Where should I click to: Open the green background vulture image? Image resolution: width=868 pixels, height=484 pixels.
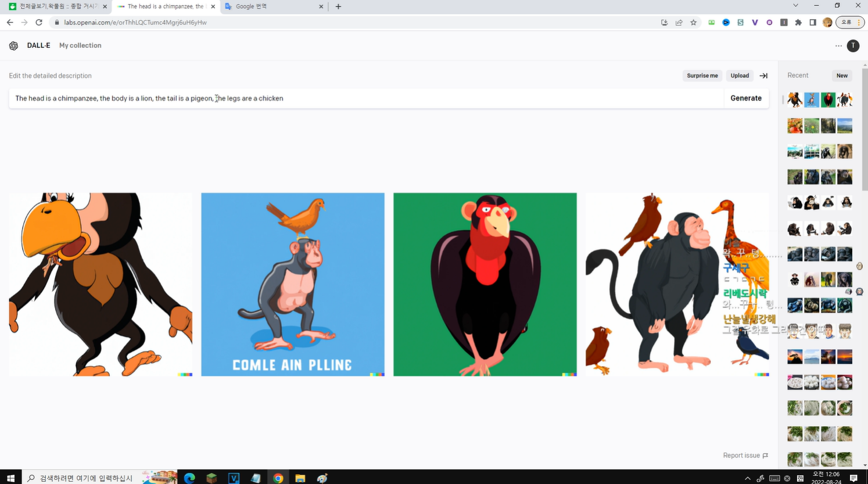click(485, 284)
